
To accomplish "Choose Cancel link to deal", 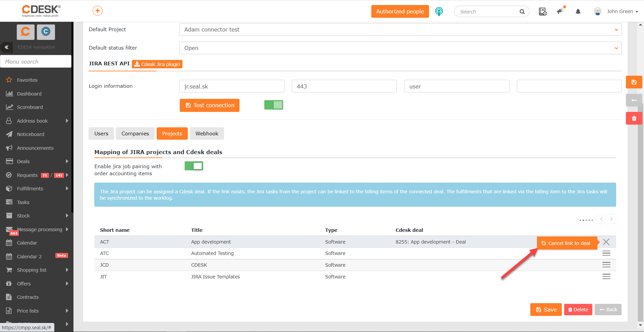I will click(x=567, y=243).
